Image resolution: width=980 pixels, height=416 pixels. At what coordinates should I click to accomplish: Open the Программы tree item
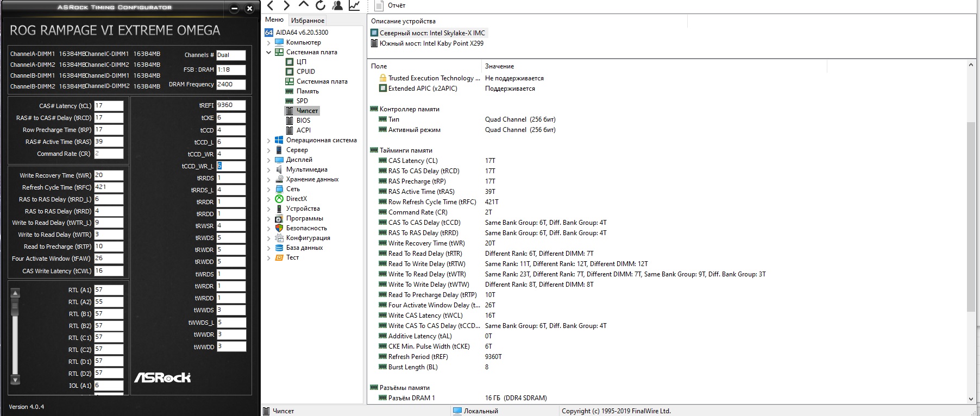coord(305,218)
